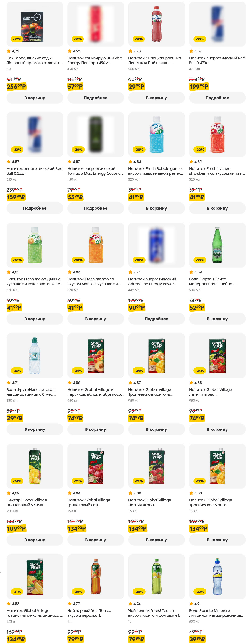Screen dimensions: 252x644
Task: Click the star icon beside rating 4,9
Action: click(191, 604)
